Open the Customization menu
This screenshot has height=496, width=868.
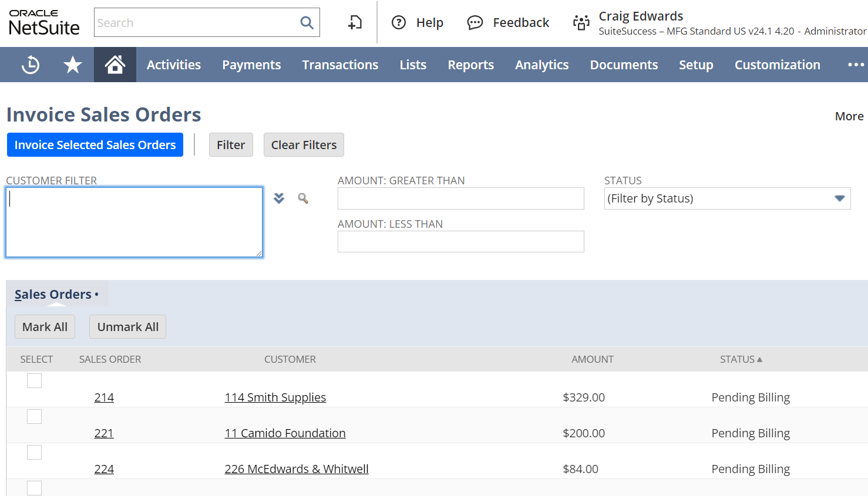[778, 65]
